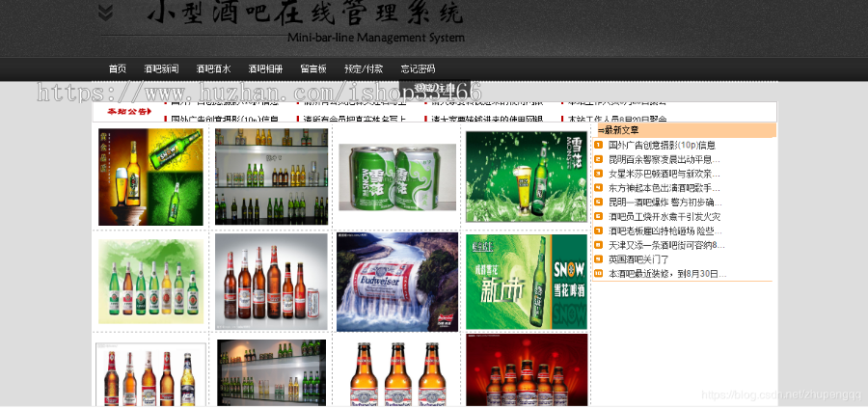Click number 6 badge beside 酒吧员工烧开水
The height and width of the screenshot is (408, 868).
tap(598, 216)
